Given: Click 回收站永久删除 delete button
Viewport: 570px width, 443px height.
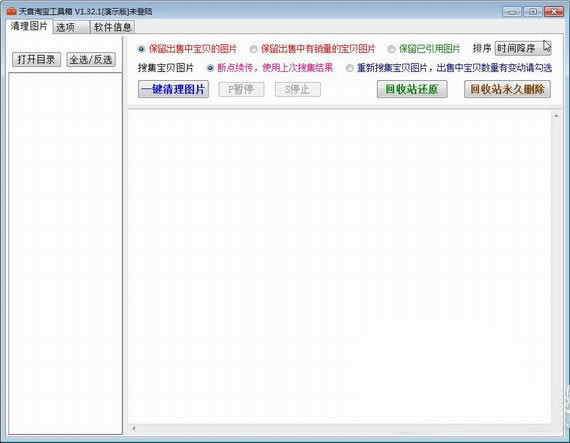Looking at the screenshot, I should click(507, 89).
